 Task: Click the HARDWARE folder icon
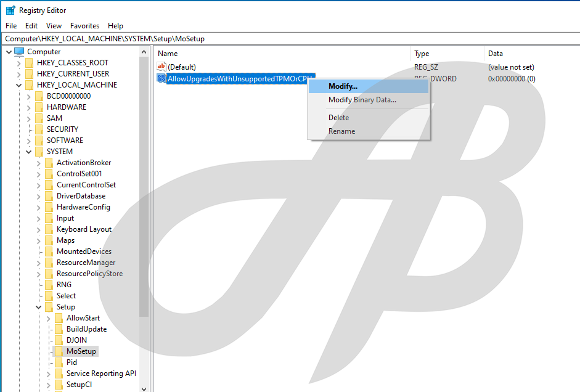pyautogui.click(x=39, y=107)
